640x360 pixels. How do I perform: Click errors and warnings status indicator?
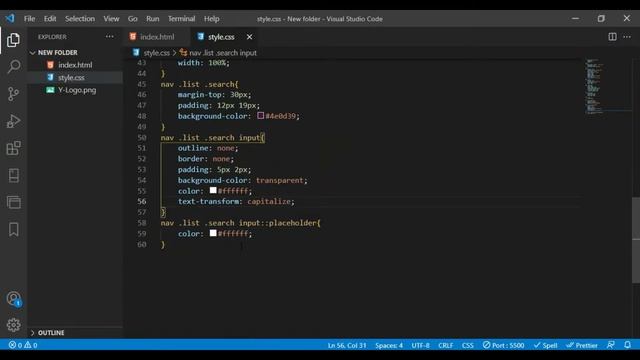tap(23, 345)
